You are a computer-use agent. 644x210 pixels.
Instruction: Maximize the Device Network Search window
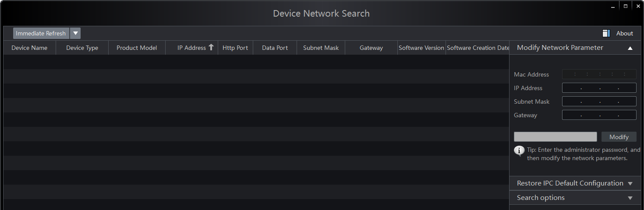(x=626, y=6)
